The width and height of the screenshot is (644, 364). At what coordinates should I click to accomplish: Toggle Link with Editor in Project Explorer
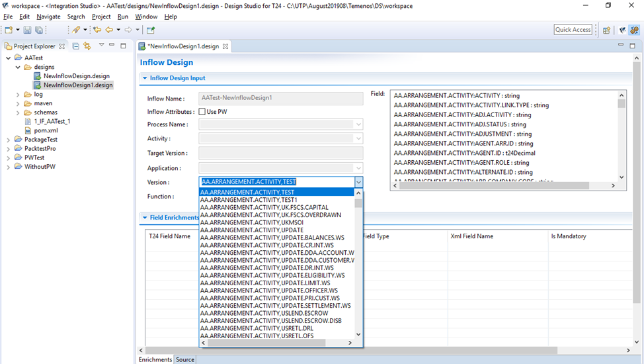click(87, 46)
